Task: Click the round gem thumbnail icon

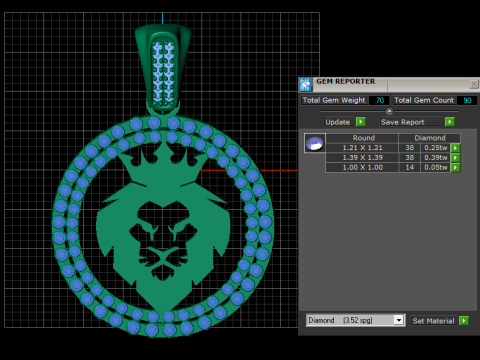Action: click(x=315, y=143)
